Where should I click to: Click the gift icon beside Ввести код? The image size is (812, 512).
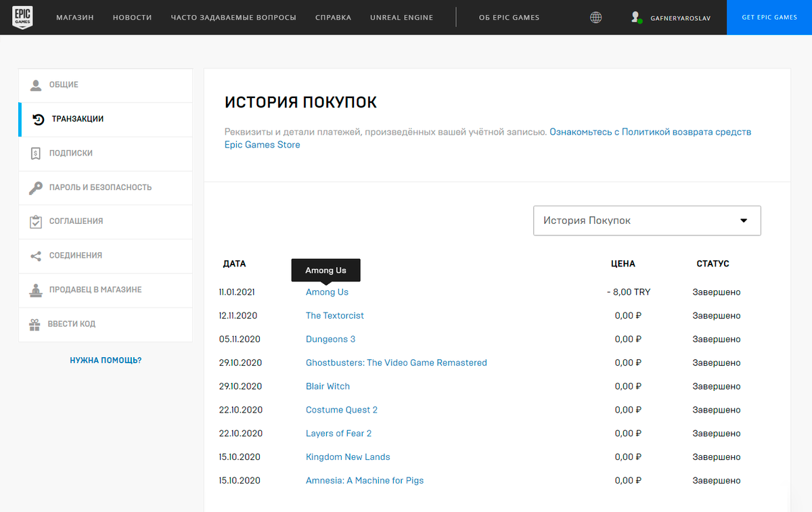point(35,325)
